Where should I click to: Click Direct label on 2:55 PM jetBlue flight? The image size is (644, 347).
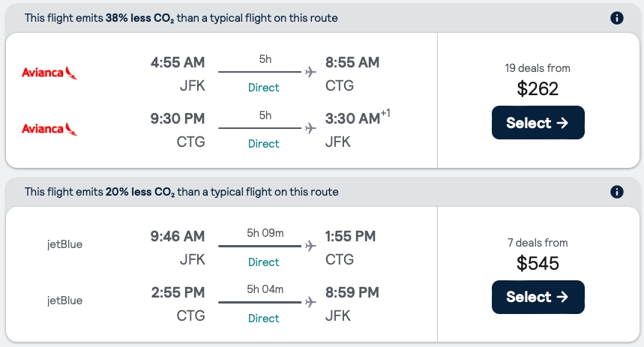[x=263, y=319]
